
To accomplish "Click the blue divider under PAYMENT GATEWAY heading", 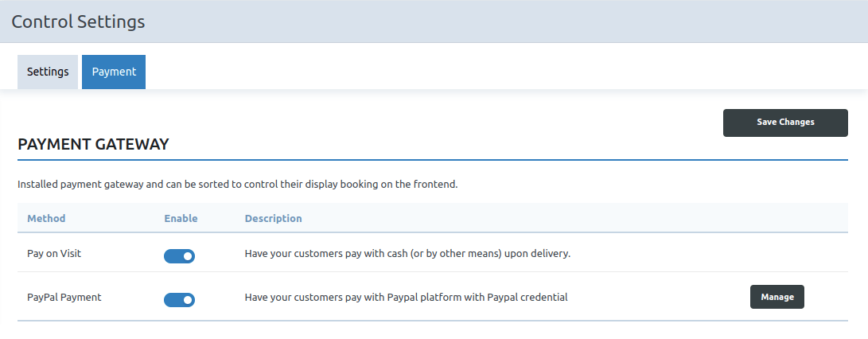I will click(x=433, y=160).
